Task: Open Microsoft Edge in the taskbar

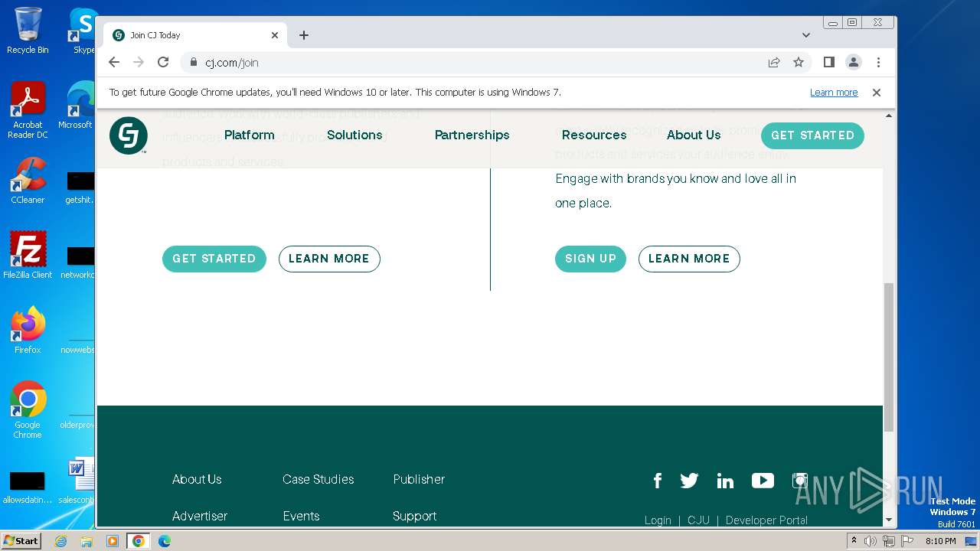Action: 164,541
